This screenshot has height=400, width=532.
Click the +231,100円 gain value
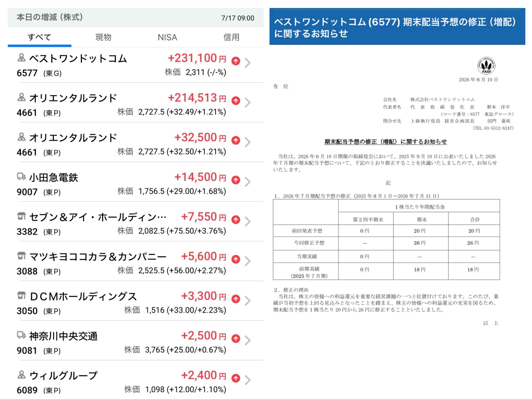[197, 58]
